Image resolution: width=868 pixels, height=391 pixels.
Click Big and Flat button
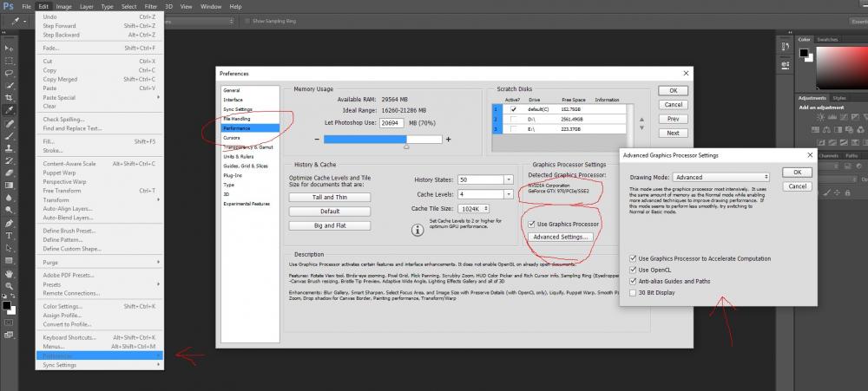click(330, 225)
